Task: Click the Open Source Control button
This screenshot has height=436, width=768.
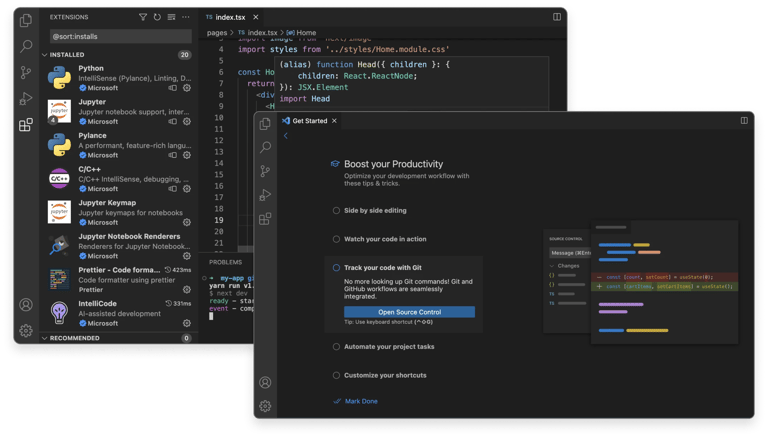Action: click(409, 312)
